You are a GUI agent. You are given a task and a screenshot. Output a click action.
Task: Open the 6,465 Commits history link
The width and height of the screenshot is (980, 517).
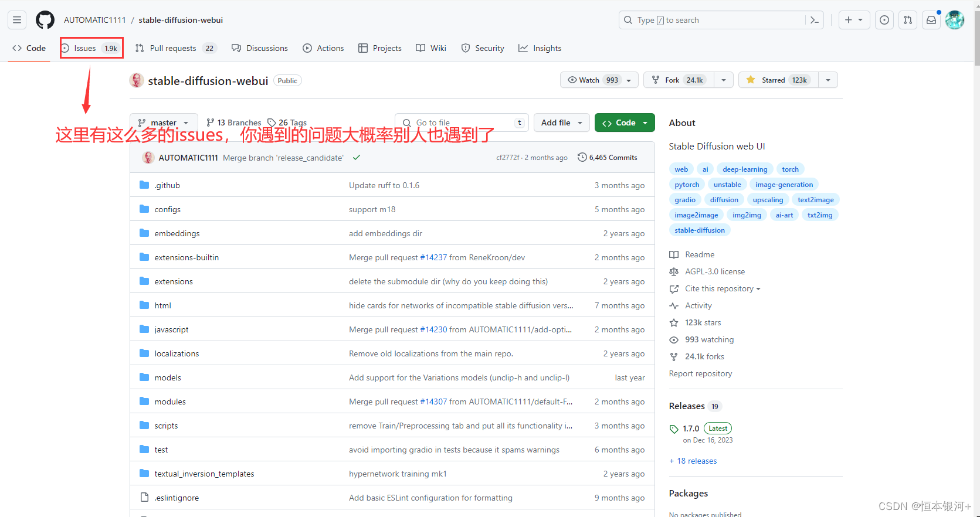point(608,158)
